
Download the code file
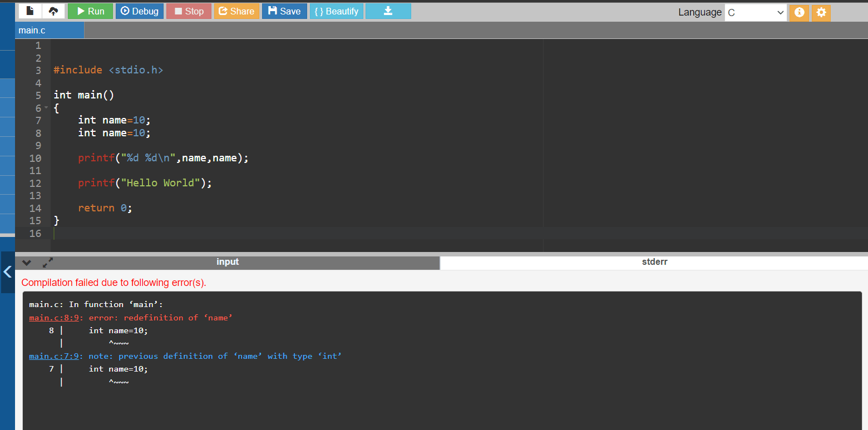click(388, 11)
